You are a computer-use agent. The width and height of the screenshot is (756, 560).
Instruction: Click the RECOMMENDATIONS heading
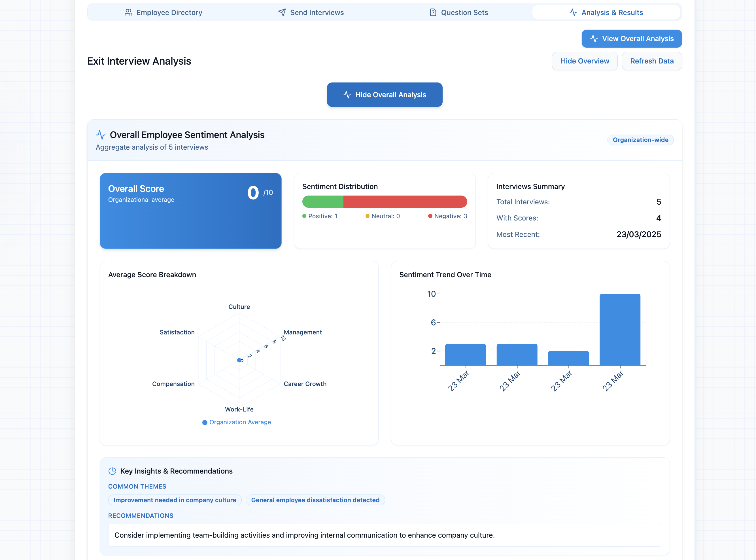[141, 516]
